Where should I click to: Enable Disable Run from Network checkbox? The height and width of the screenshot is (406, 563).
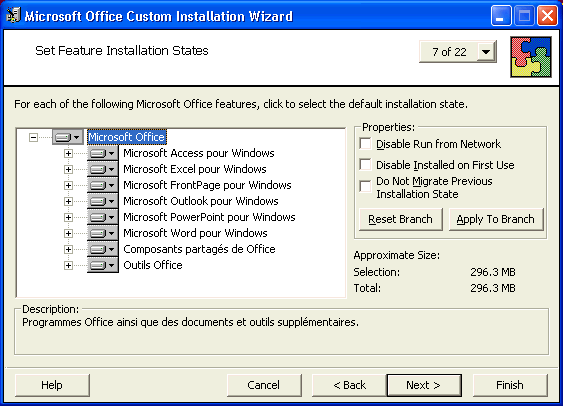point(366,144)
